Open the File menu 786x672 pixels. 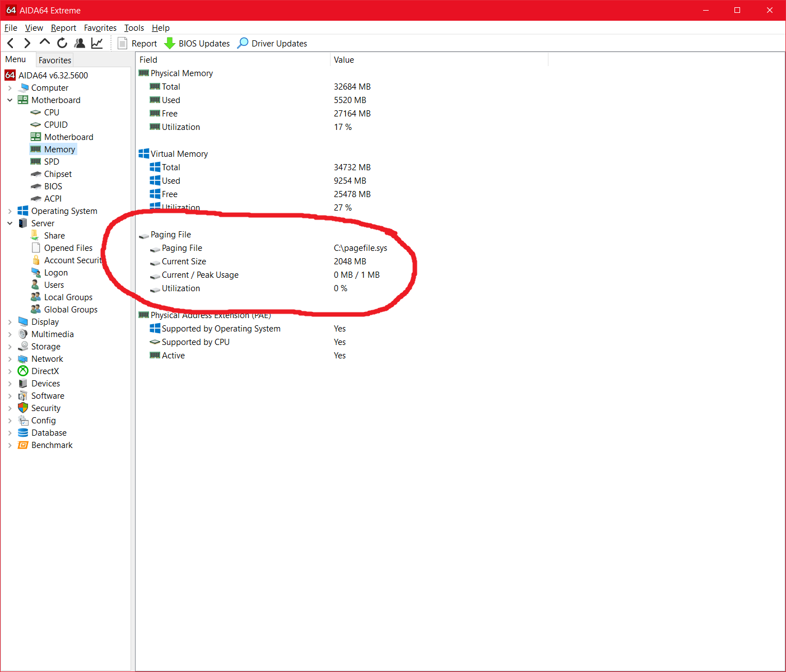pos(11,27)
